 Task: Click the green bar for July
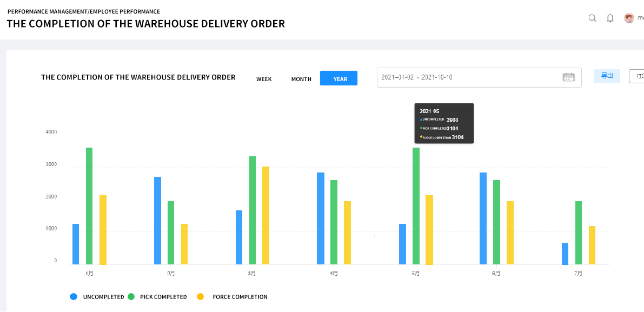(x=579, y=233)
